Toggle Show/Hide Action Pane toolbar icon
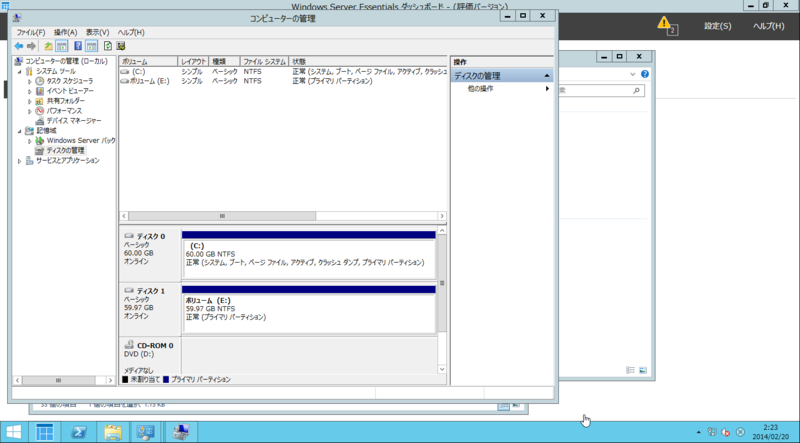This screenshot has width=800, height=443. click(91, 46)
